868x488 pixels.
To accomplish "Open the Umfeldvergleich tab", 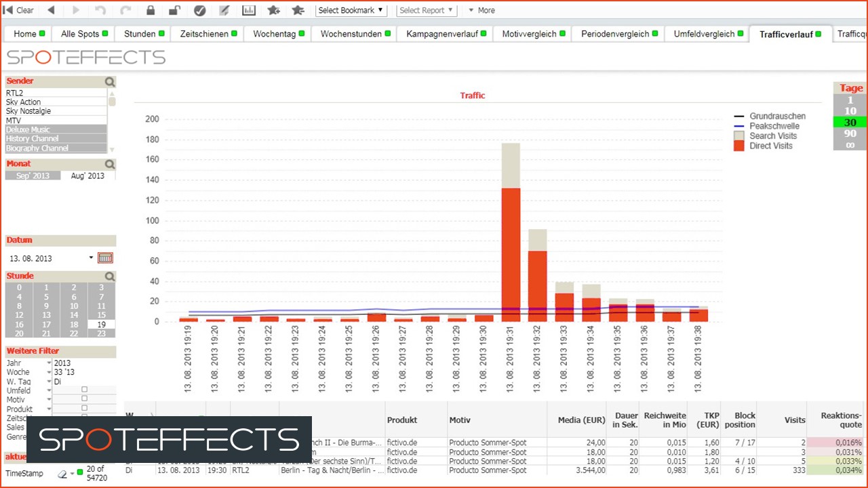I will (707, 34).
